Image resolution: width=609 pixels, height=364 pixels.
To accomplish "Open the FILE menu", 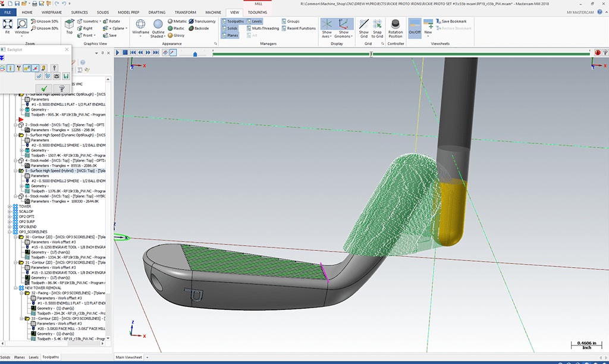I will click(8, 12).
